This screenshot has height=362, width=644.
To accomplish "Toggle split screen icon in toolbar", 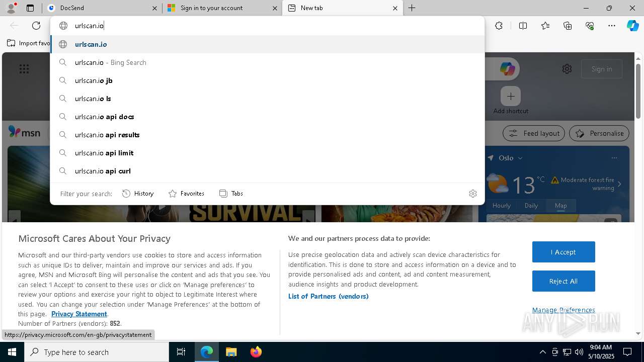I will [x=523, y=26].
